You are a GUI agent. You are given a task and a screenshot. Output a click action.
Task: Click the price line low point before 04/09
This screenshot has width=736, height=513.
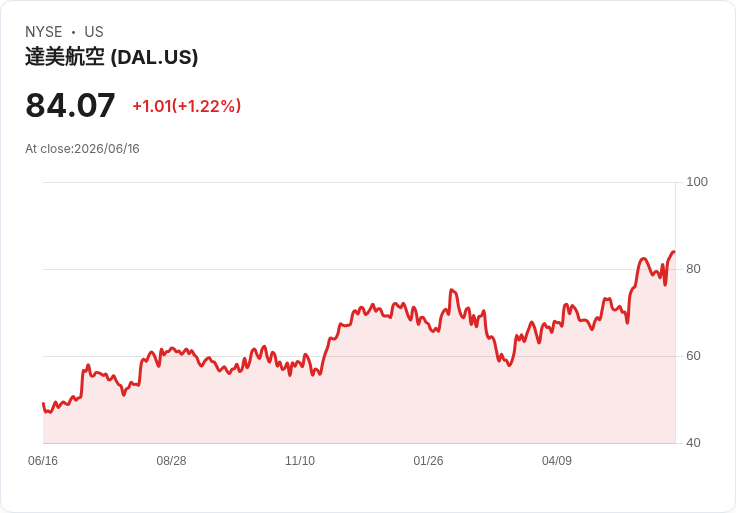coord(509,365)
